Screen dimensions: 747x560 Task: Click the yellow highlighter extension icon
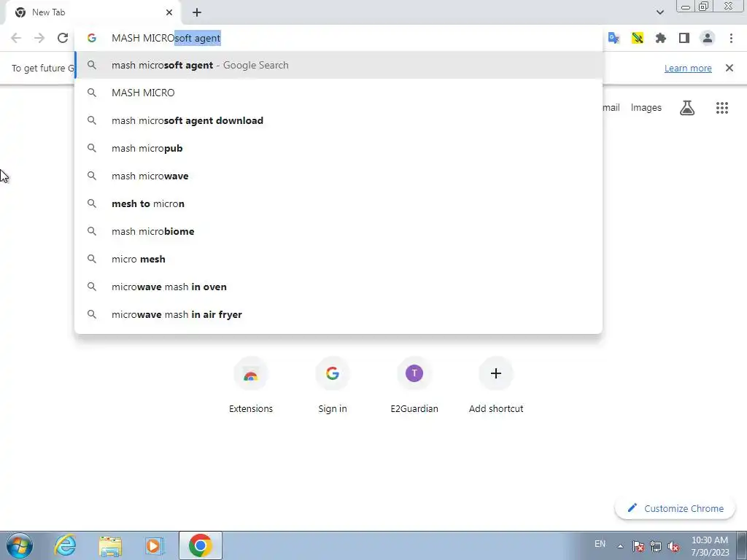[x=637, y=38]
